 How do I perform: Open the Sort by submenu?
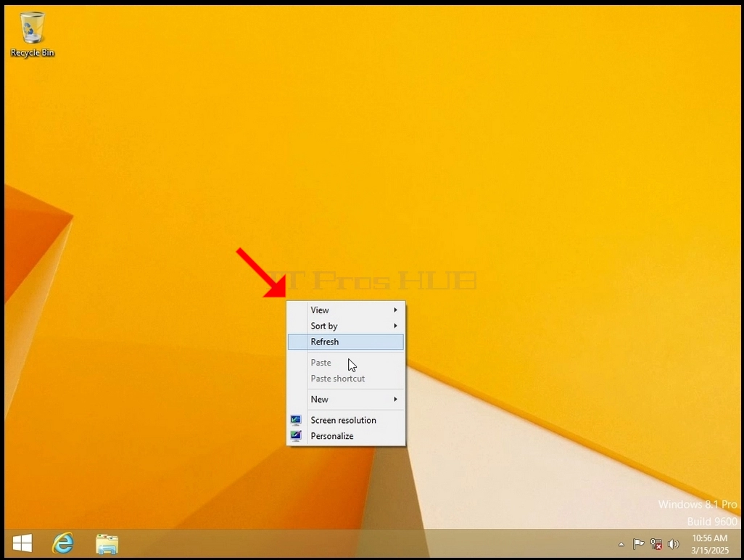click(346, 326)
